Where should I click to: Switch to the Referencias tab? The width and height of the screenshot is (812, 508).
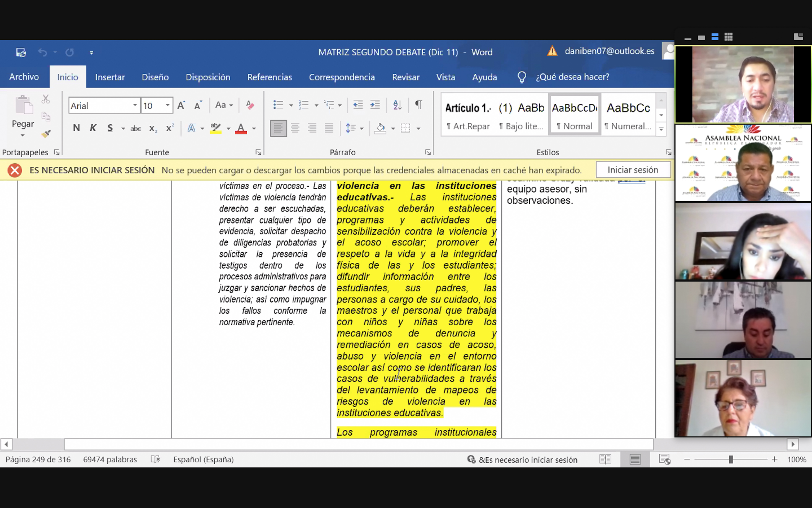269,77
